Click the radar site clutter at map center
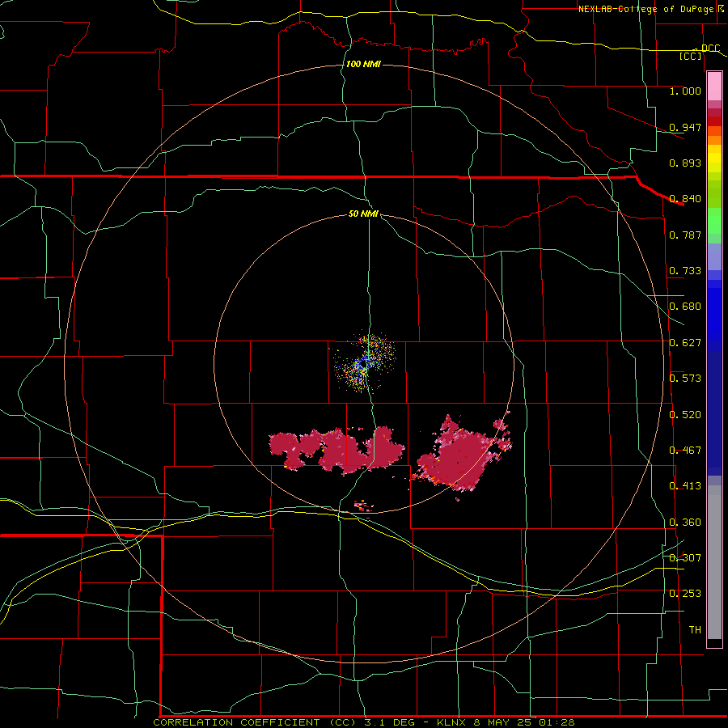 [x=365, y=362]
